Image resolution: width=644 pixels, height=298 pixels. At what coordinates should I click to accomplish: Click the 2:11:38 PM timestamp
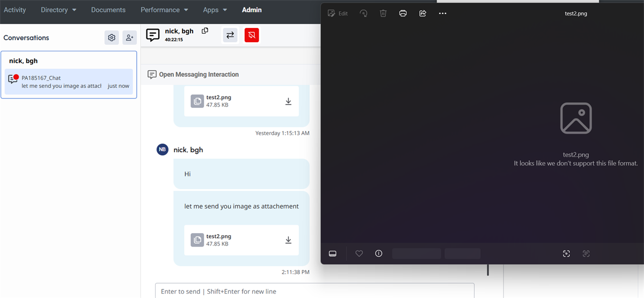click(296, 272)
